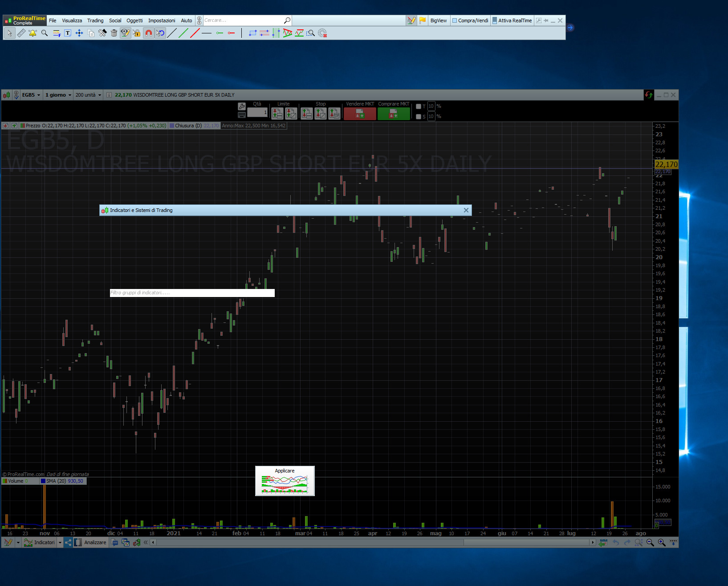
Task: Open trading settings wrench icon
Action: pos(242,106)
